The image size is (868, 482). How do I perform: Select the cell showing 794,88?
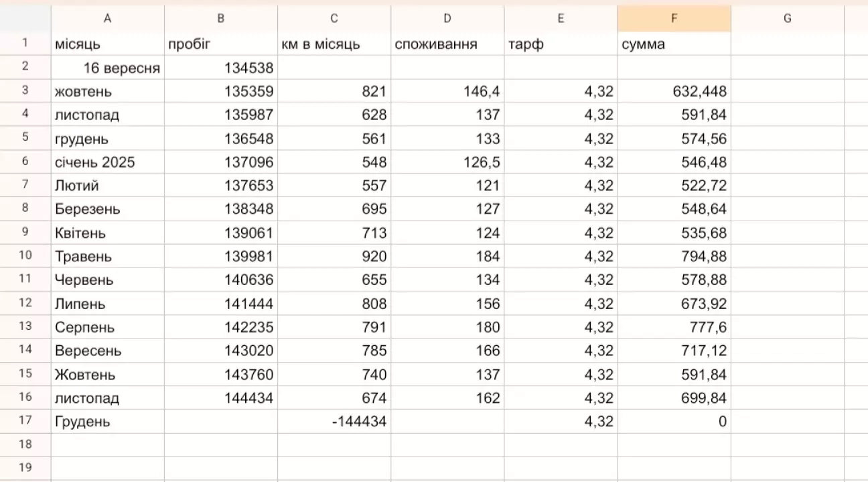(x=674, y=257)
